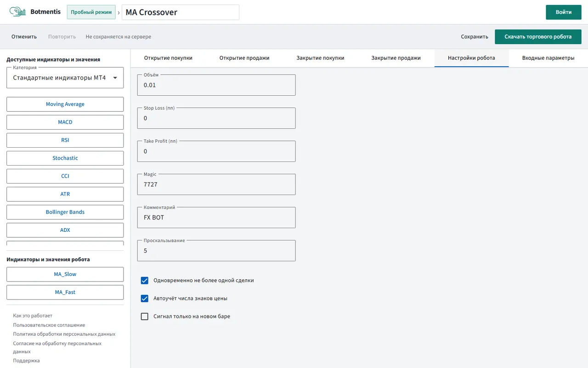Select the MA_Fast robot indicator
588x368 pixels.
(65, 292)
